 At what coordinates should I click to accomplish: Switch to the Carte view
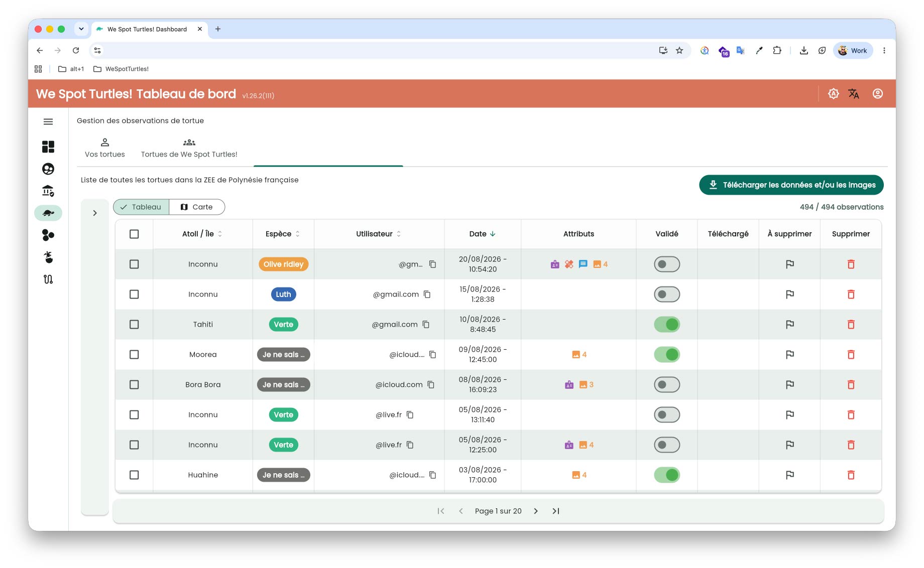(x=197, y=207)
